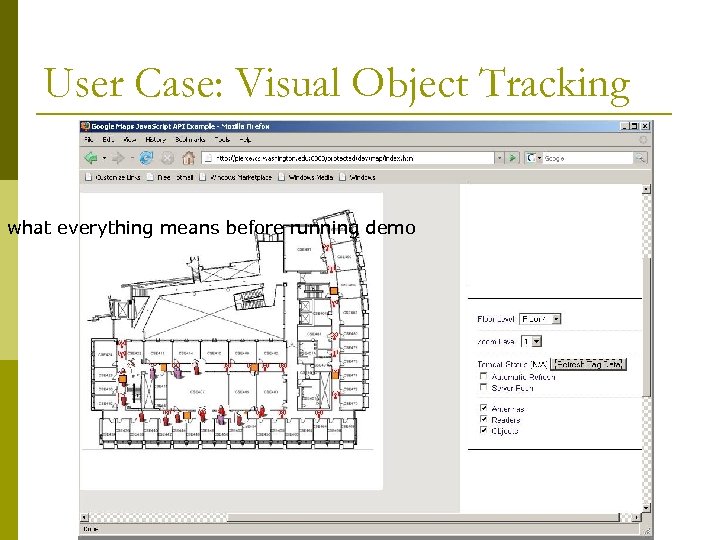Open the Zoom Level dropdown
This screenshot has height=540, width=720.
click(531, 342)
